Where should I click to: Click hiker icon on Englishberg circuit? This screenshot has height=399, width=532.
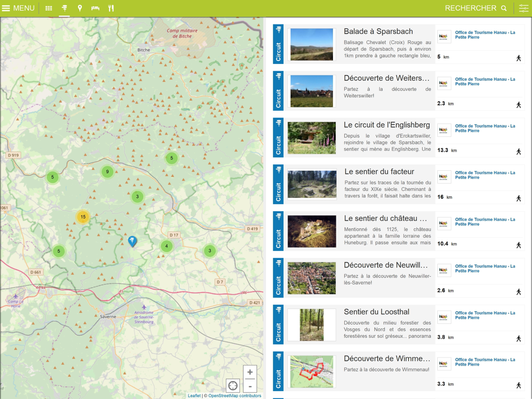[x=519, y=152]
